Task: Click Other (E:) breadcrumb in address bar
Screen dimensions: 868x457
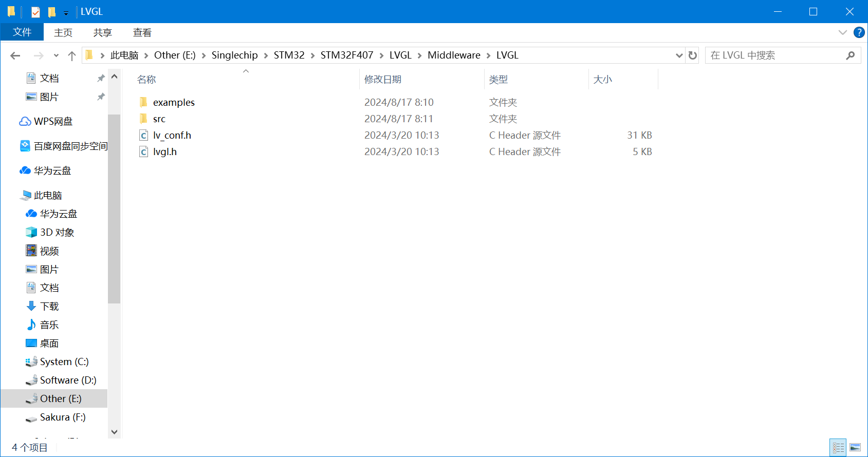Action: click(x=175, y=55)
